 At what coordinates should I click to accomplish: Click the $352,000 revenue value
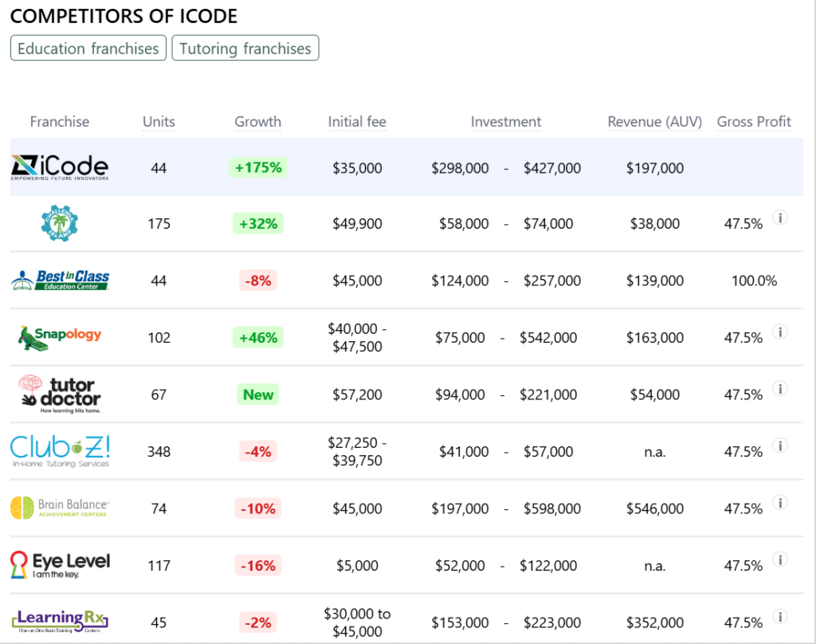[655, 622]
